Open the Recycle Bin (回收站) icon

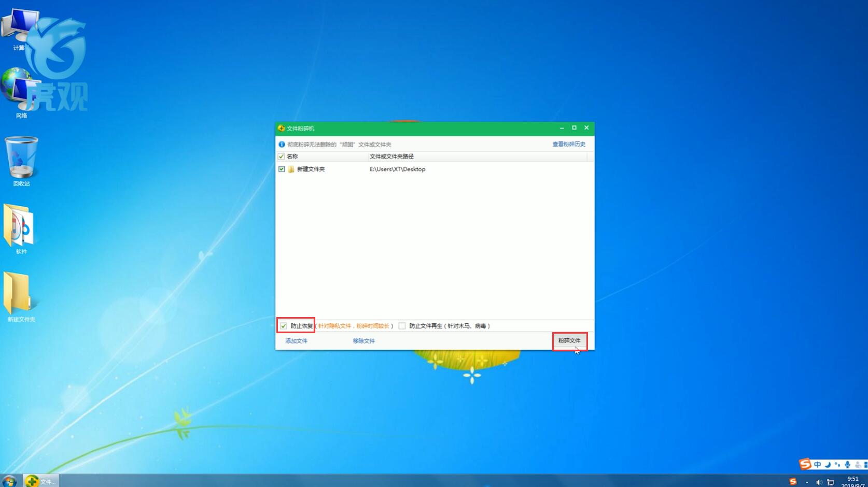click(x=21, y=161)
